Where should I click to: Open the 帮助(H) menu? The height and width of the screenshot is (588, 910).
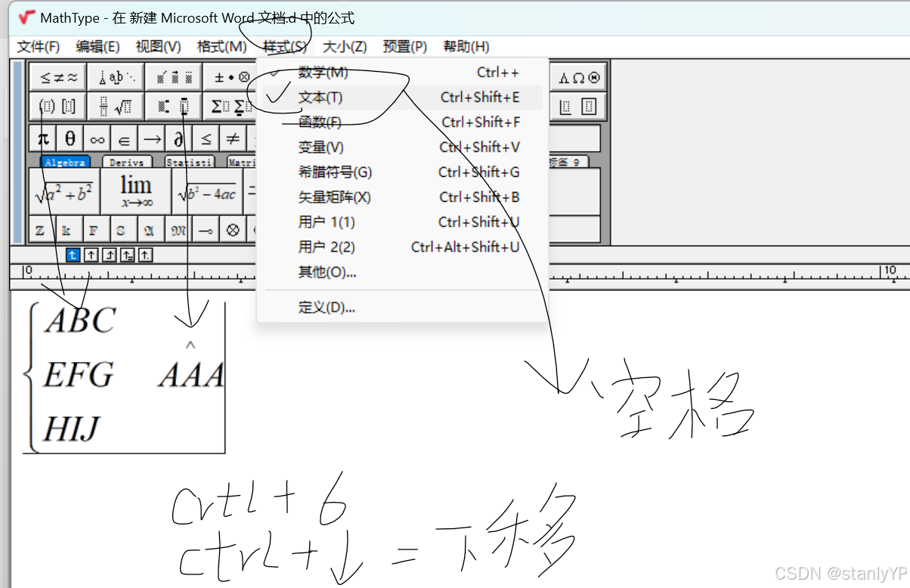click(466, 46)
